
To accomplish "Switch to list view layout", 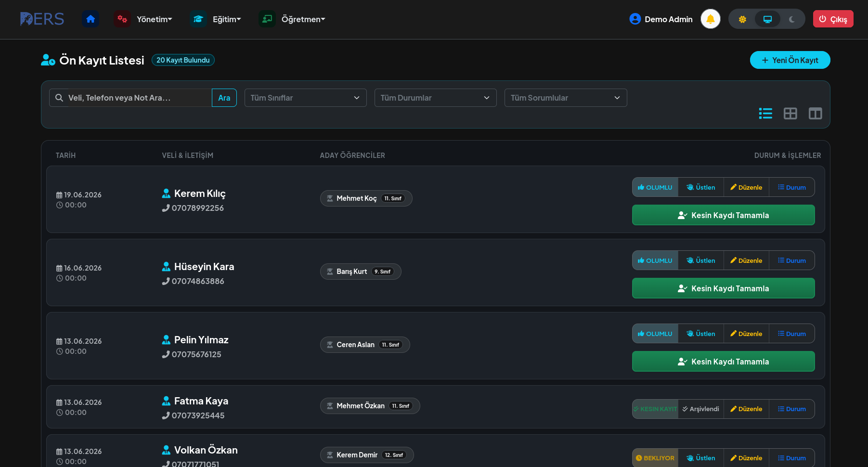I will tap(765, 114).
